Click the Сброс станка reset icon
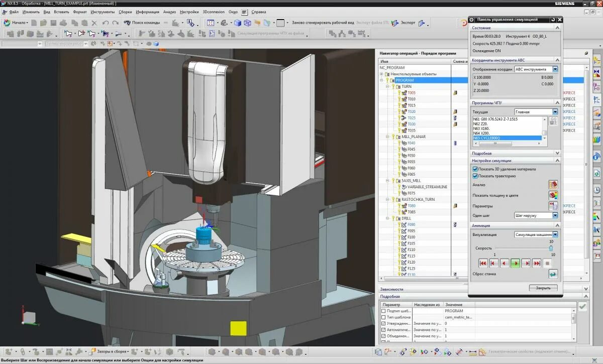The width and height of the screenshot is (603, 364). tap(553, 274)
